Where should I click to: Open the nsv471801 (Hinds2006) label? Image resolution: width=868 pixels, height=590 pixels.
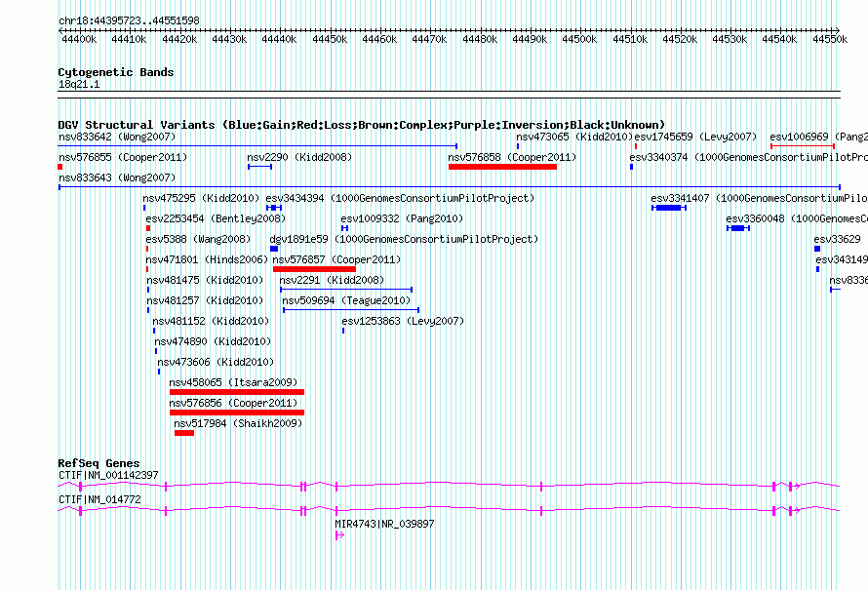pos(207,259)
